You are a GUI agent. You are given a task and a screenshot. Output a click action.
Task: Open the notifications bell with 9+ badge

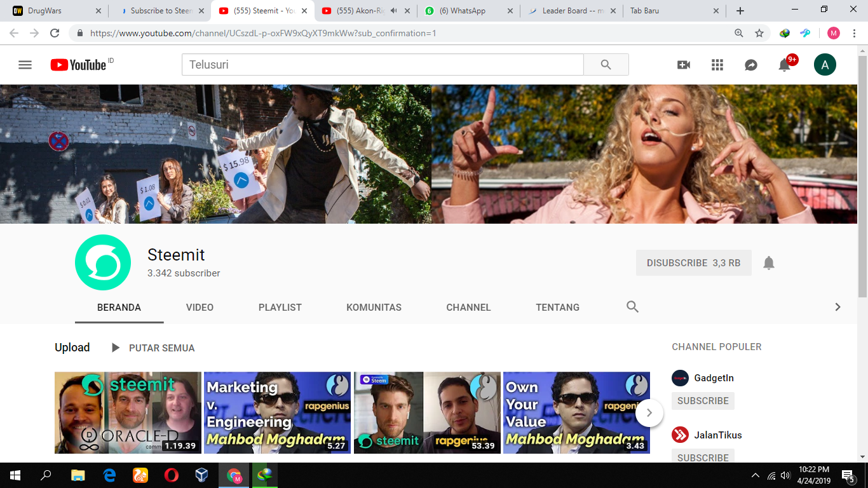pyautogui.click(x=784, y=64)
